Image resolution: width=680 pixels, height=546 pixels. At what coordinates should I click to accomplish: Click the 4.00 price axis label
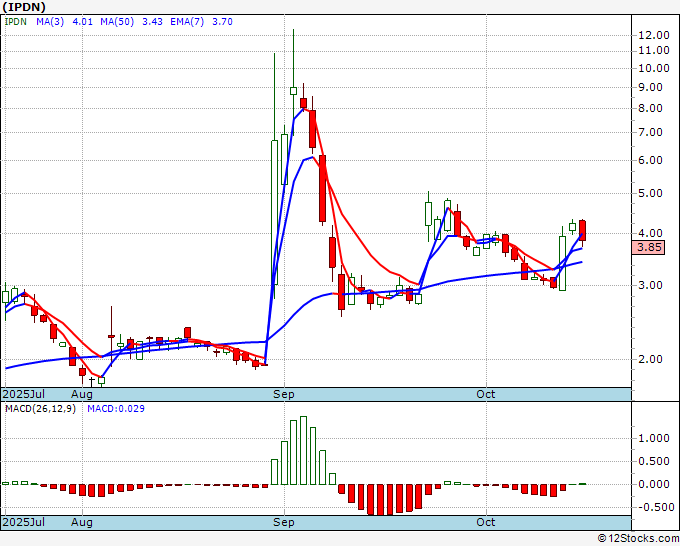pos(651,233)
